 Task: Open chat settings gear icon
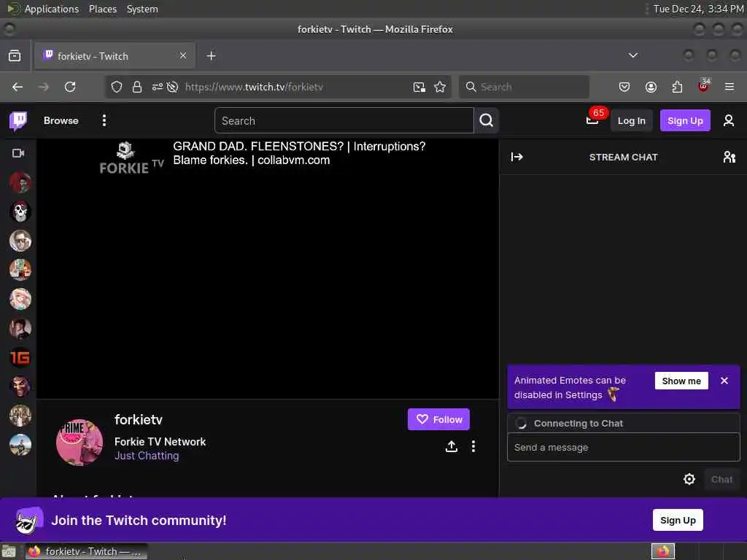click(x=689, y=479)
